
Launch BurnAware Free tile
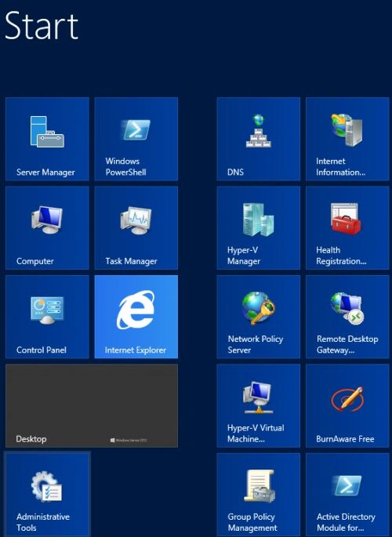click(347, 405)
